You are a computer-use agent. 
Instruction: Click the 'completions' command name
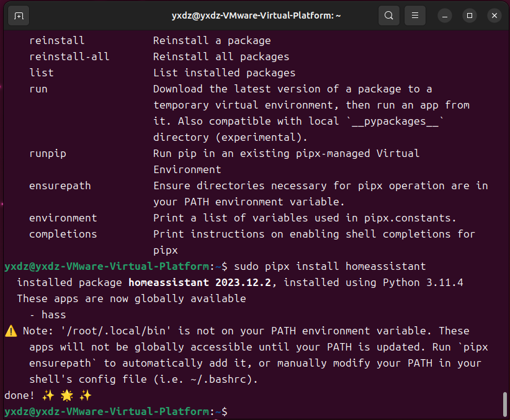pyautogui.click(x=63, y=235)
